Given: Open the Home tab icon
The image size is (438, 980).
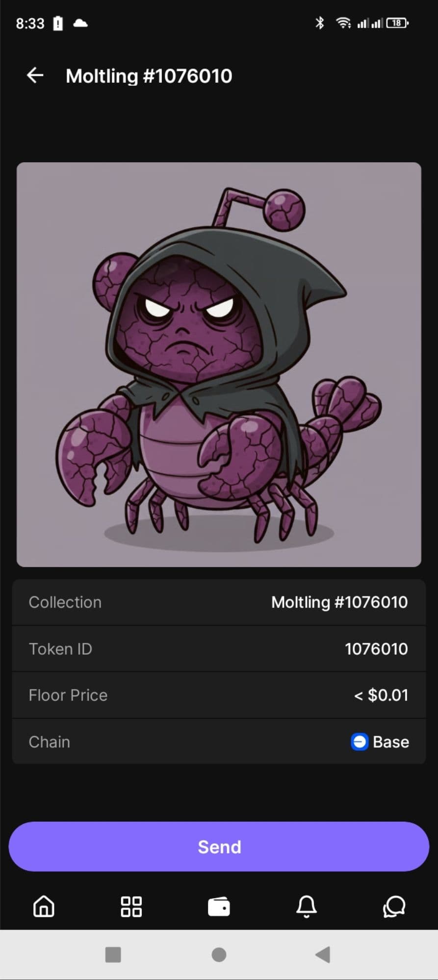Looking at the screenshot, I should (x=44, y=906).
